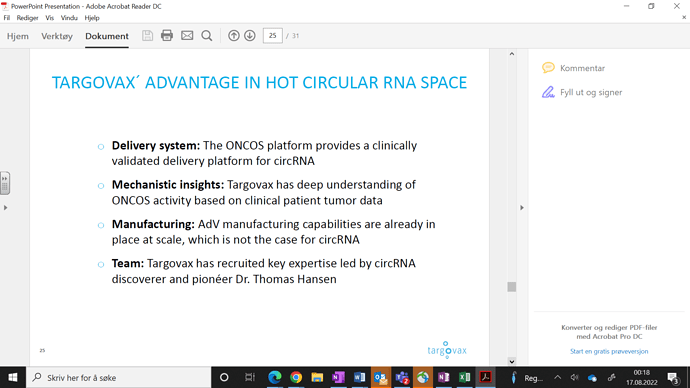
Task: Open Outlook from taskbar
Action: [x=380, y=377]
